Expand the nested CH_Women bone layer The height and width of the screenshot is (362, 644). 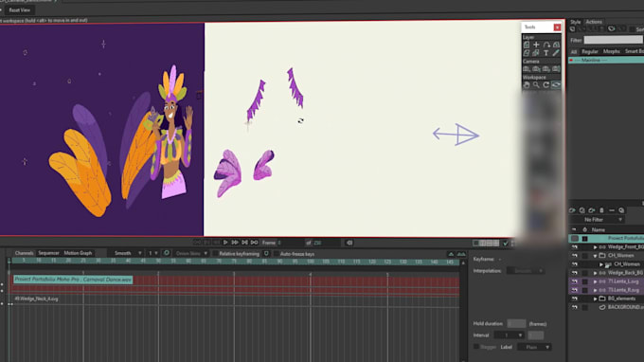pyautogui.click(x=601, y=264)
